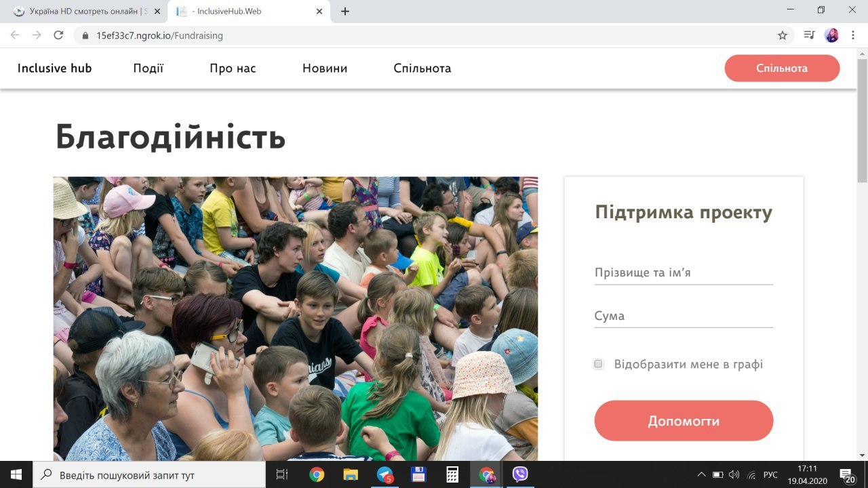Bookmark this page with the star icon
The width and height of the screenshot is (868, 488).
pos(783,35)
